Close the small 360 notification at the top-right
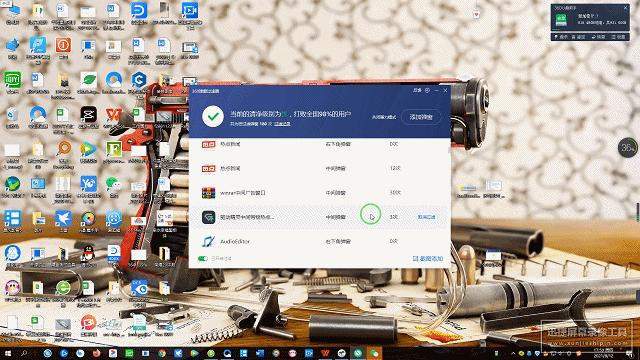Image resolution: width=640 pixels, height=360 pixels. pyautogui.click(x=625, y=7)
